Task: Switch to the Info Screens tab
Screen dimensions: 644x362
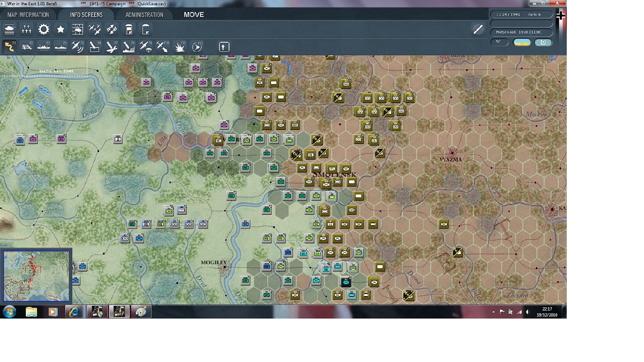Action: pyautogui.click(x=86, y=15)
